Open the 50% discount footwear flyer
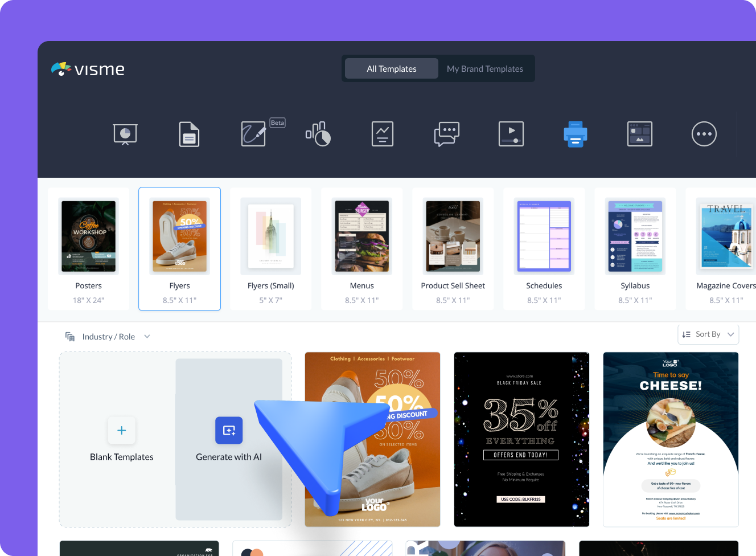 click(x=372, y=439)
